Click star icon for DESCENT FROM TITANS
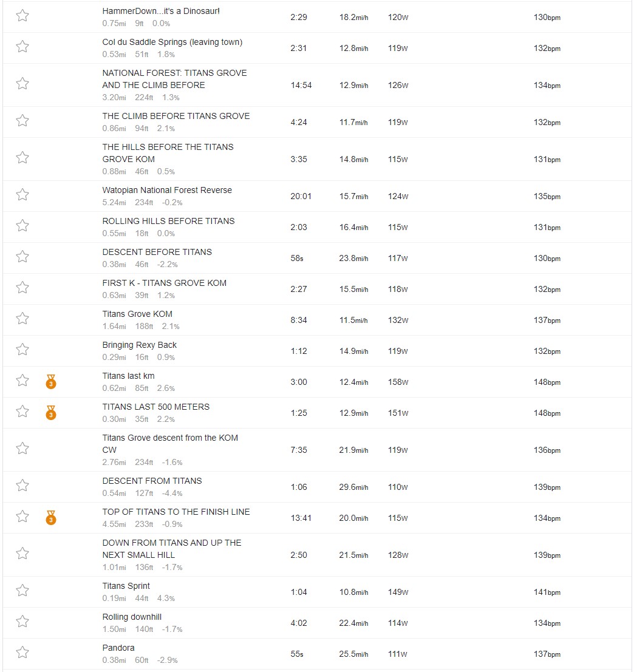637x672 pixels. (x=22, y=486)
